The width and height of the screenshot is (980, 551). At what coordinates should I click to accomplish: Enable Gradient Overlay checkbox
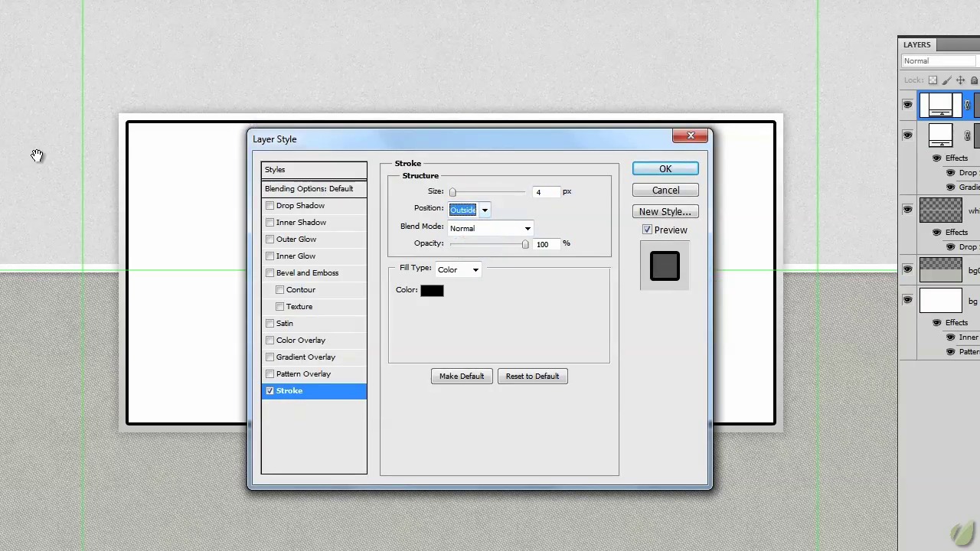click(x=269, y=357)
